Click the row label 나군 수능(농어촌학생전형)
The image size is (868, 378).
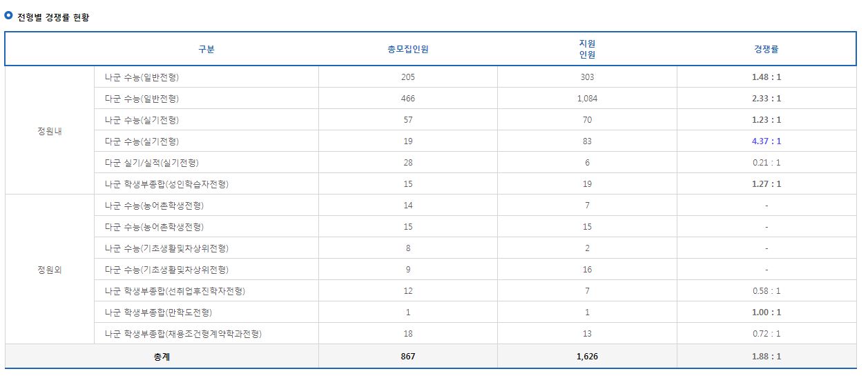point(154,206)
